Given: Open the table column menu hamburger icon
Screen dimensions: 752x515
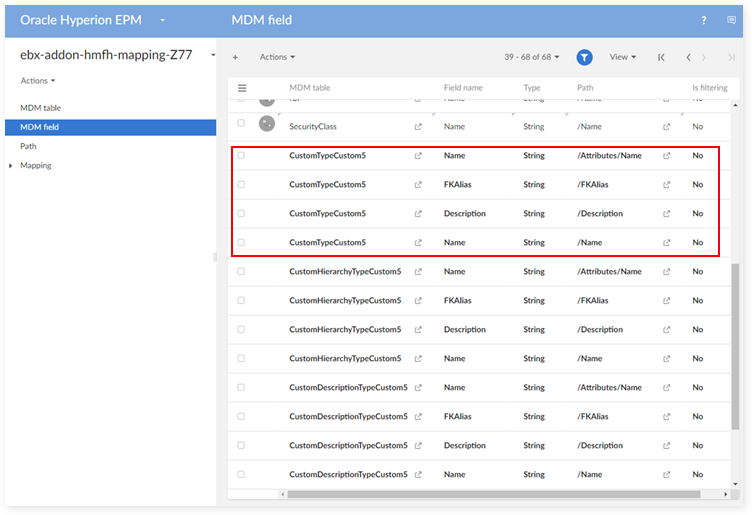Looking at the screenshot, I should pos(242,88).
